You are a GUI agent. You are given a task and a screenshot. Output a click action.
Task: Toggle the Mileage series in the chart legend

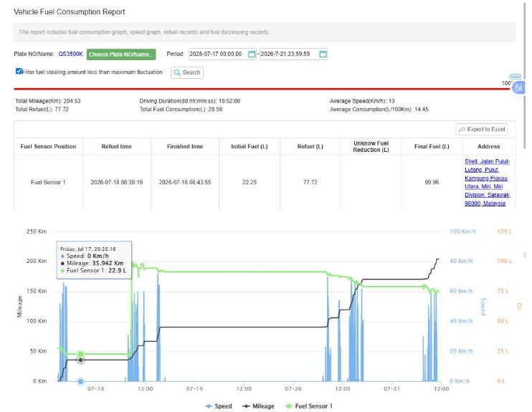click(258, 406)
